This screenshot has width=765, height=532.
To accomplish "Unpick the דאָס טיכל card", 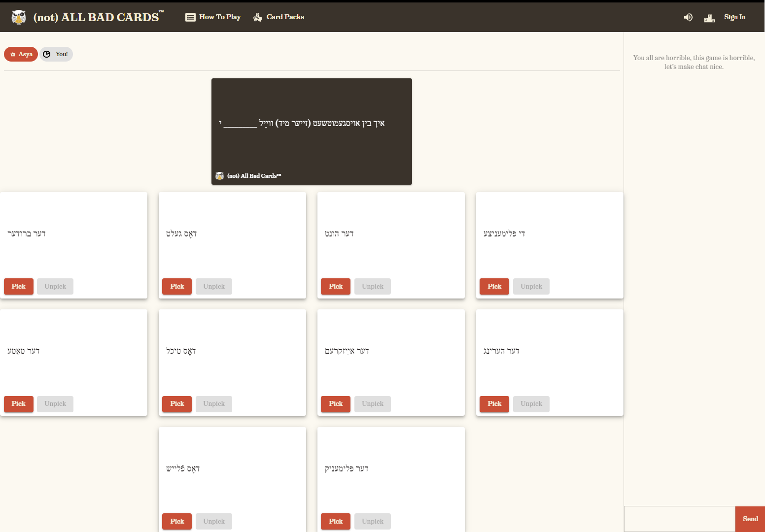I will (214, 404).
